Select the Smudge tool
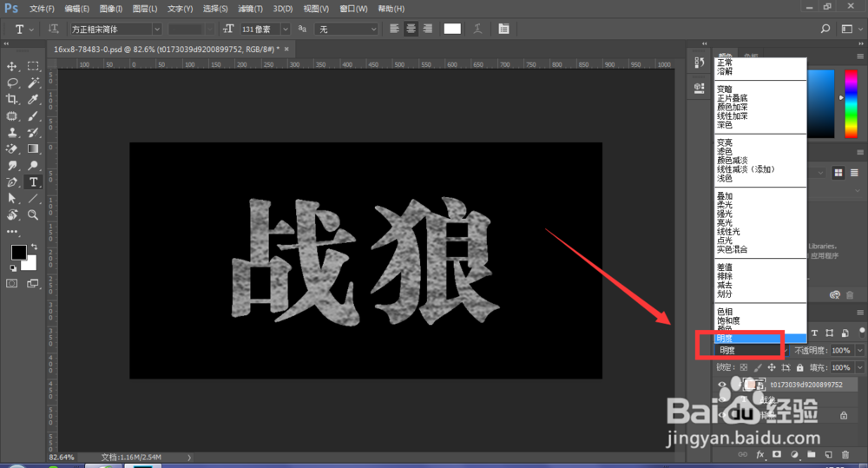This screenshot has width=868, height=468. pos(11,166)
